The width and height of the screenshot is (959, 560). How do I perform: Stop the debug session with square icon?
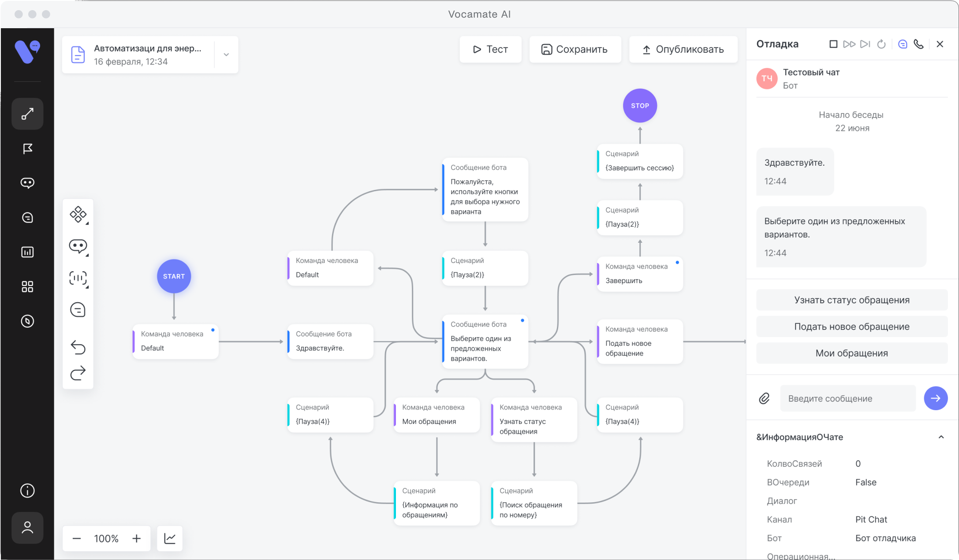(x=833, y=44)
